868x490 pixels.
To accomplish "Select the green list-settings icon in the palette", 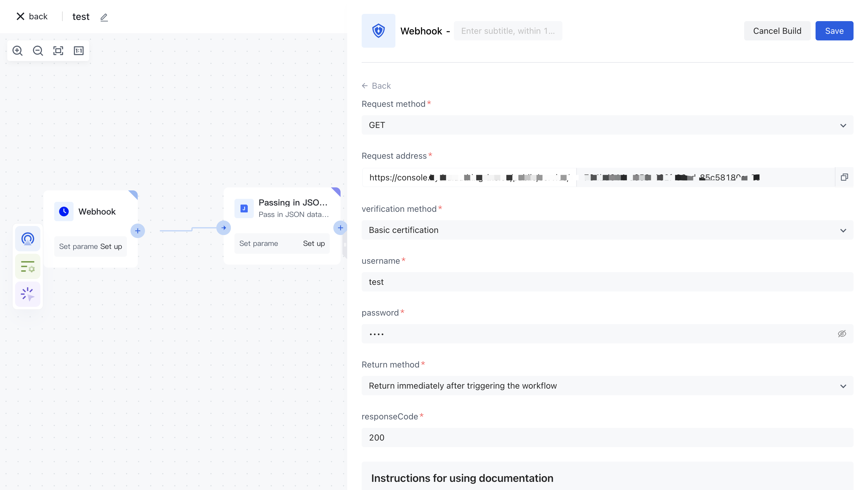I will [x=28, y=266].
